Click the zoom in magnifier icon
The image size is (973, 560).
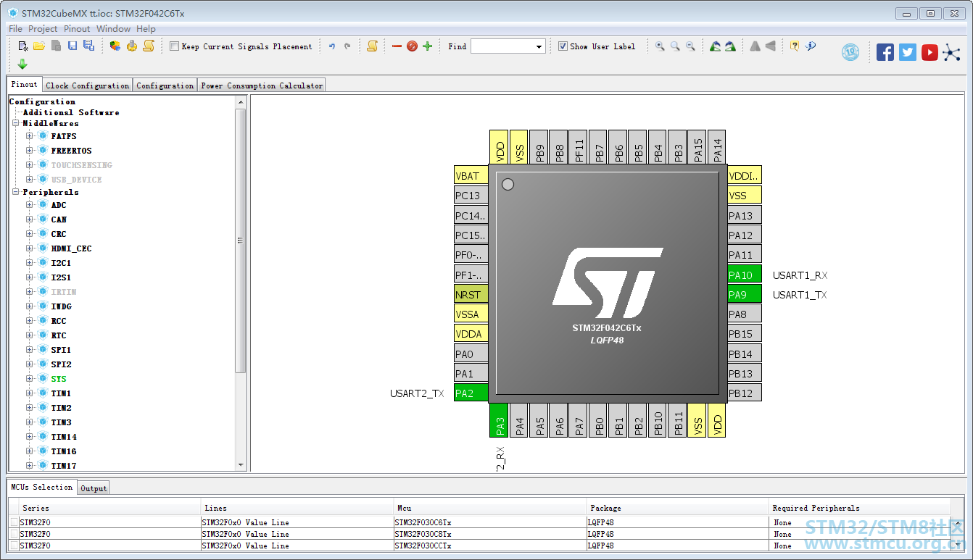[660, 46]
